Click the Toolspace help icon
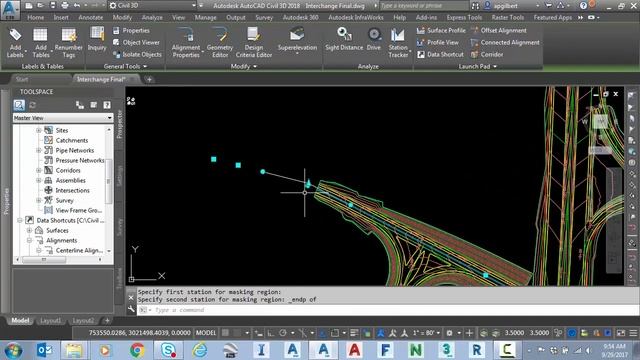Image resolution: width=640 pixels, height=360 pixels. 107,105
